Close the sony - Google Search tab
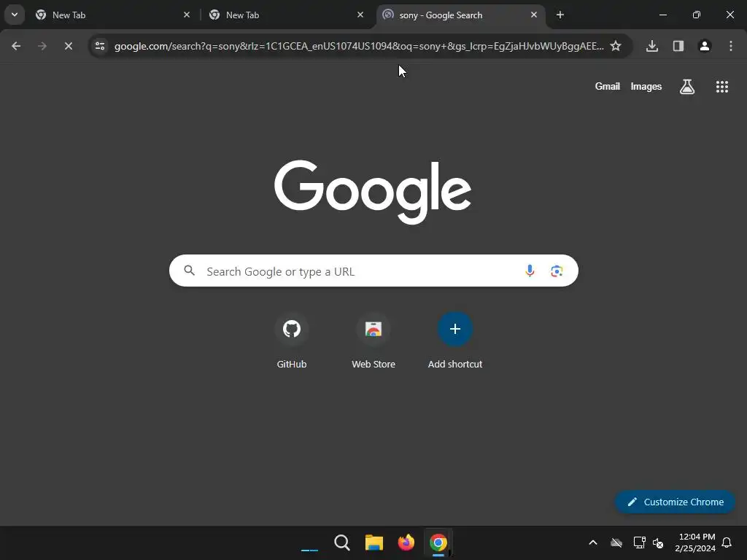The width and height of the screenshot is (747, 560). tap(534, 15)
